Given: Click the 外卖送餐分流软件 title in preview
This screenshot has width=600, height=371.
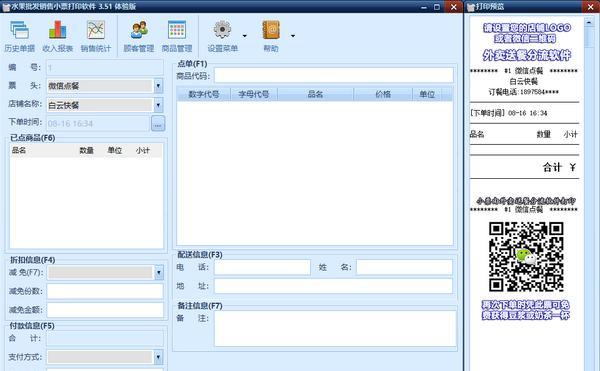Looking at the screenshot, I should 527,56.
